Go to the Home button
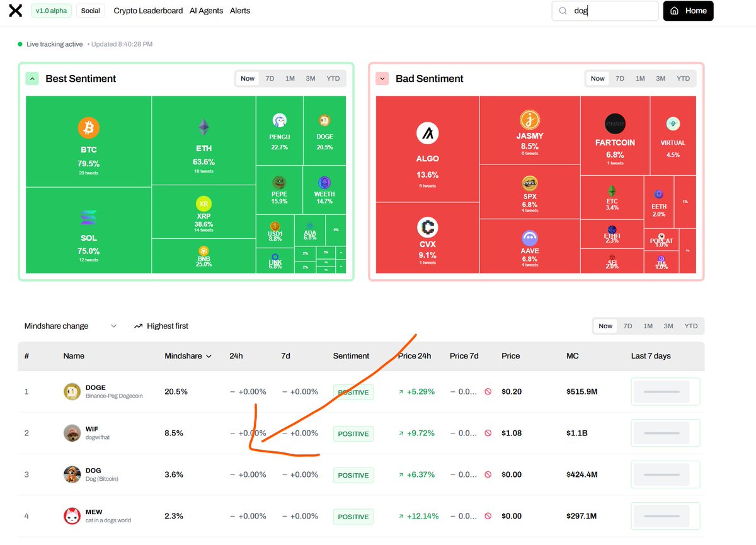The image size is (756, 545). tap(688, 11)
